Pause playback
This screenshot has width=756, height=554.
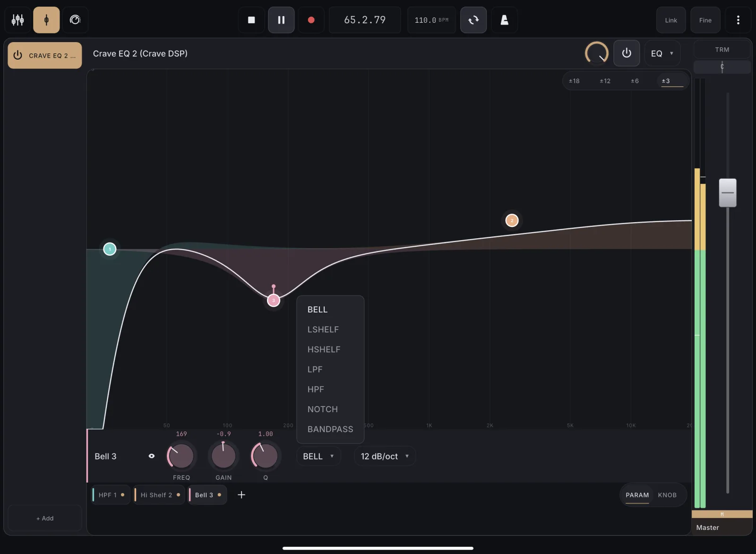pyautogui.click(x=281, y=20)
